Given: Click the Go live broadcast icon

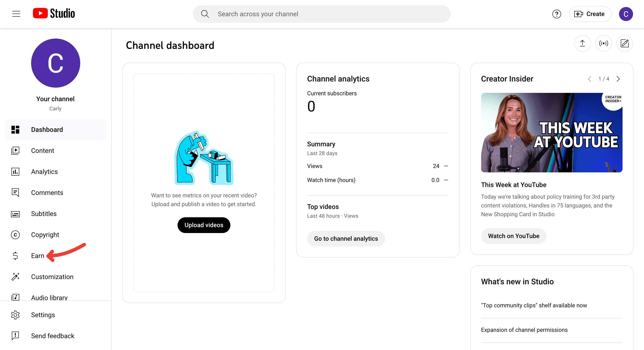Looking at the screenshot, I should tap(603, 43).
